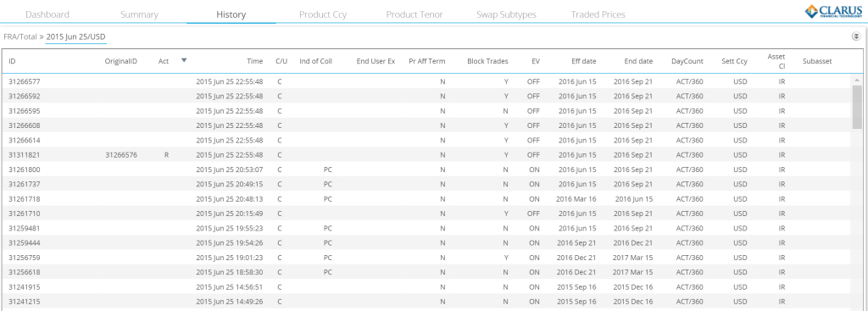Click the Clarus Financial Technology logo

pos(835,11)
